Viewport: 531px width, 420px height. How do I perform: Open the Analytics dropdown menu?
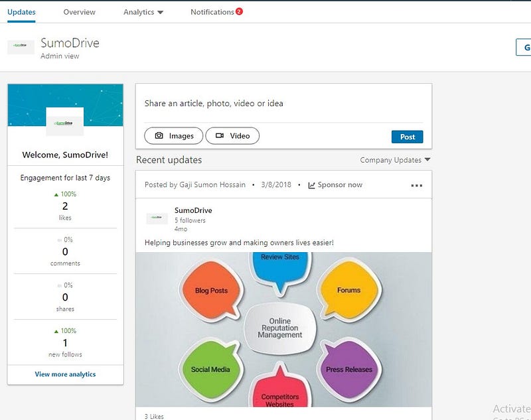[143, 12]
